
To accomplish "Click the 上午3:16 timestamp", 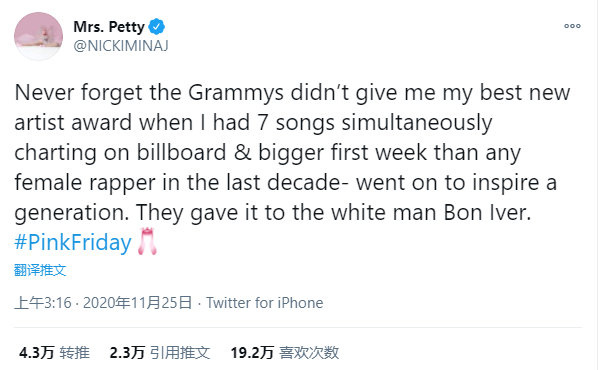I will [43, 303].
